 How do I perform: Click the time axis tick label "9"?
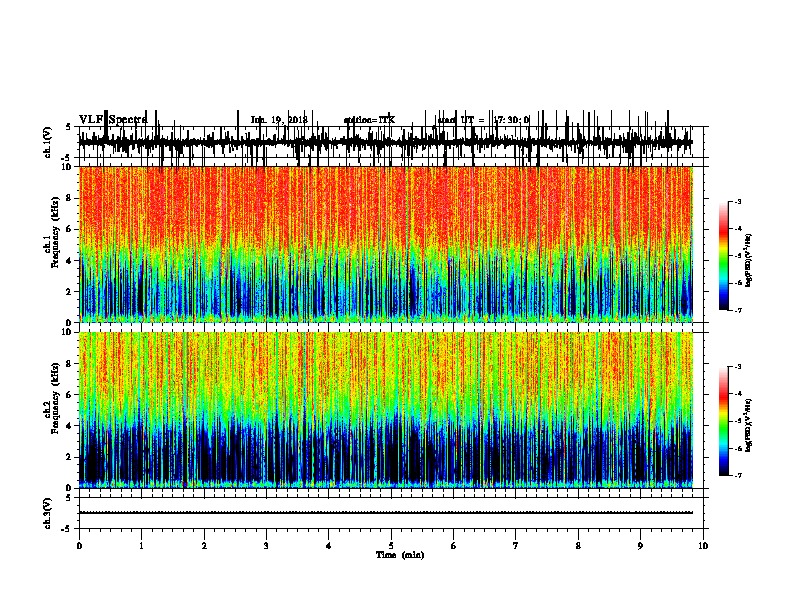pyautogui.click(x=640, y=546)
